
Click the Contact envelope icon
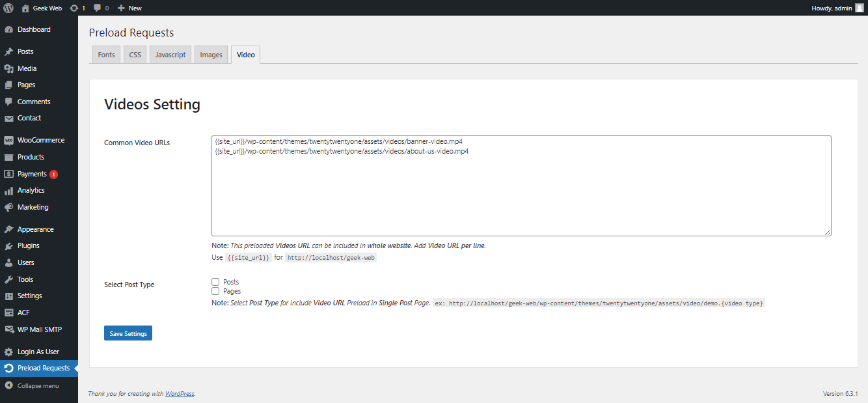point(8,118)
